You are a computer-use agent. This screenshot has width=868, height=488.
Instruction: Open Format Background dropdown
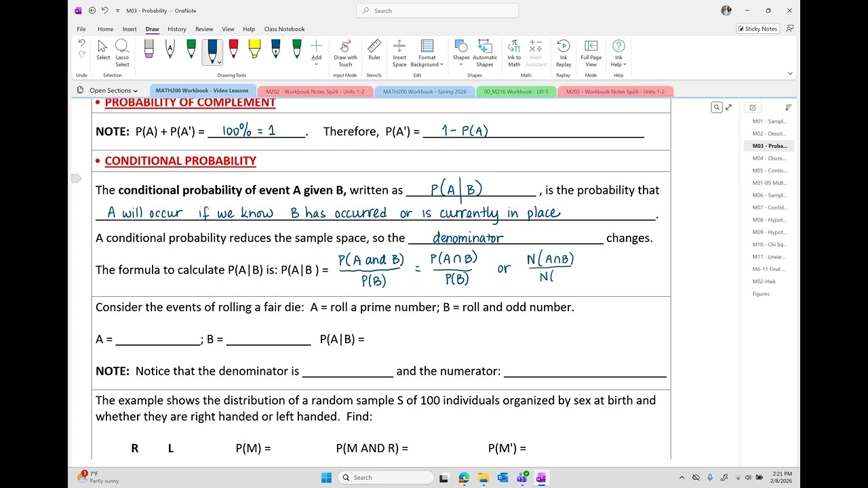click(427, 52)
